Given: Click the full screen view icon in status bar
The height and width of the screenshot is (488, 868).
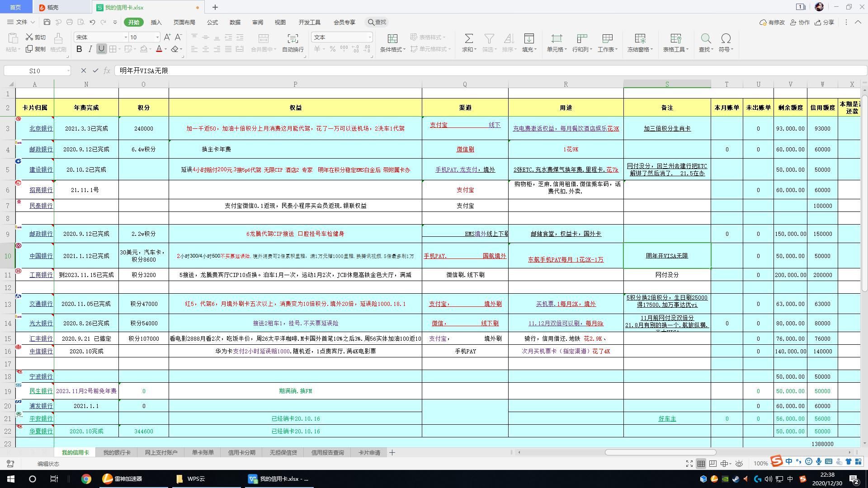Looking at the screenshot, I should pyautogui.click(x=689, y=464).
